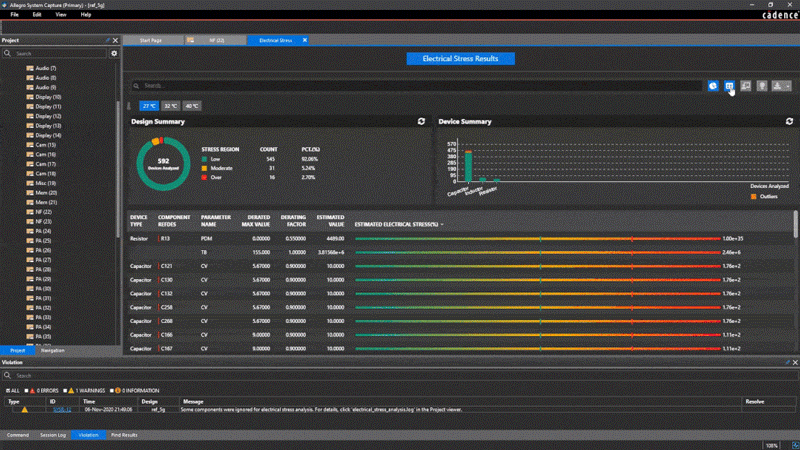Open the Help menu

(86, 15)
